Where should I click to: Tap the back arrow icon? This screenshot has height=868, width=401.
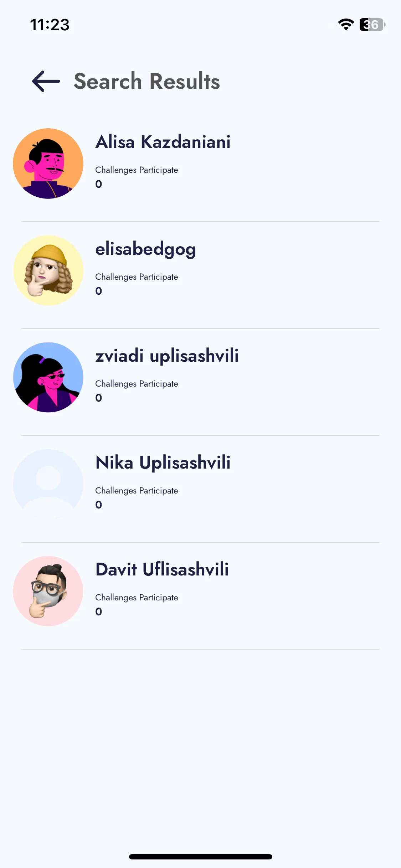[x=46, y=81]
